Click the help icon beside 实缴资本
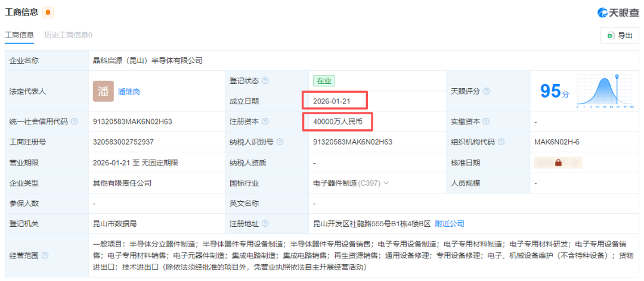Viewport: 644px width, 281px height. pos(487,121)
